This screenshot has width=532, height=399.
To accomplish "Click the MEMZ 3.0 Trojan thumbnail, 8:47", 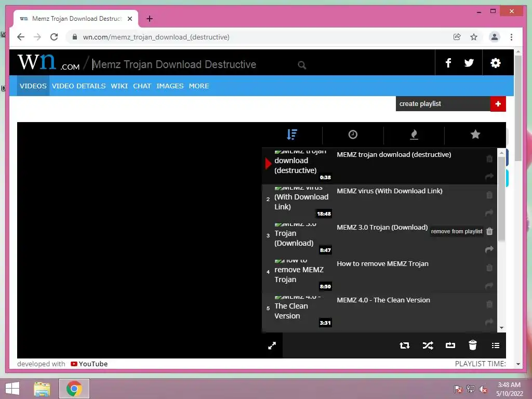I will point(303,238).
